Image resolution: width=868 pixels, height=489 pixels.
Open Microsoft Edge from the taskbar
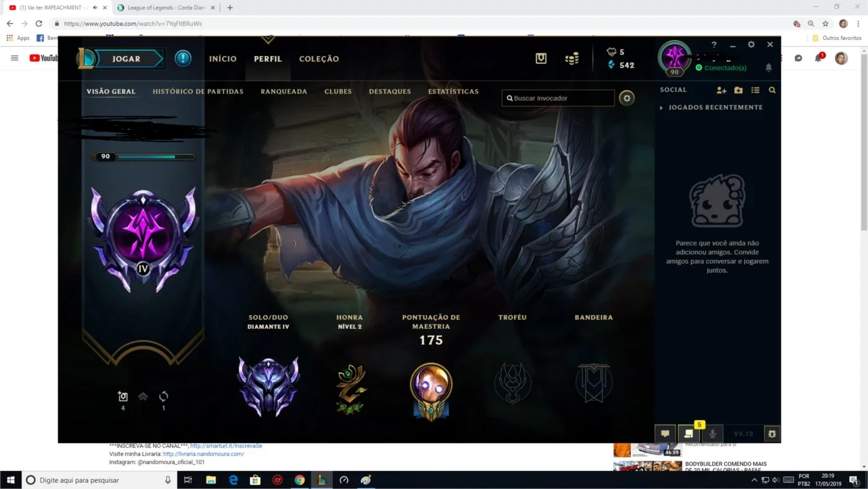point(233,480)
